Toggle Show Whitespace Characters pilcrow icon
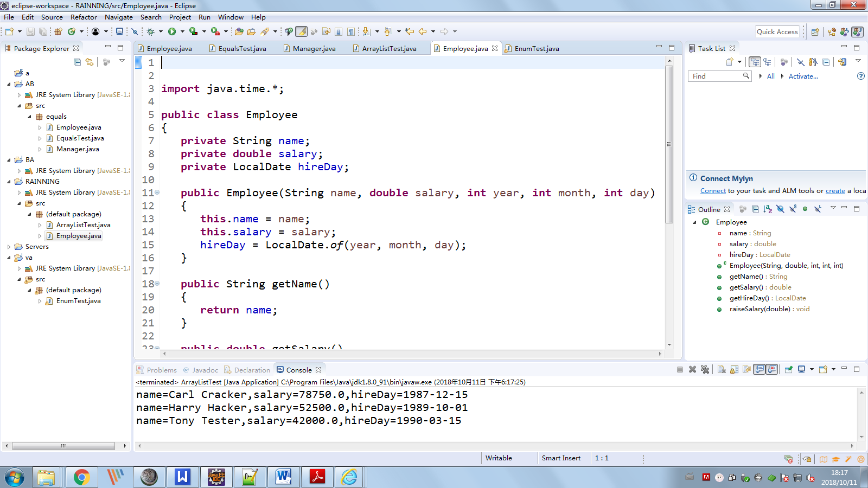This screenshot has width=868, height=488. (x=351, y=31)
